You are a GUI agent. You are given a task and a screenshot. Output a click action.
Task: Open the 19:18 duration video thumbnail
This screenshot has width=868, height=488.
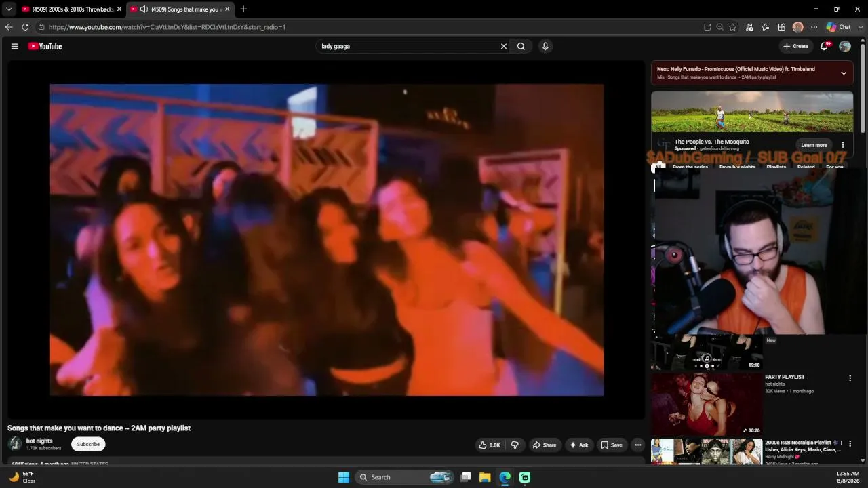tap(707, 352)
